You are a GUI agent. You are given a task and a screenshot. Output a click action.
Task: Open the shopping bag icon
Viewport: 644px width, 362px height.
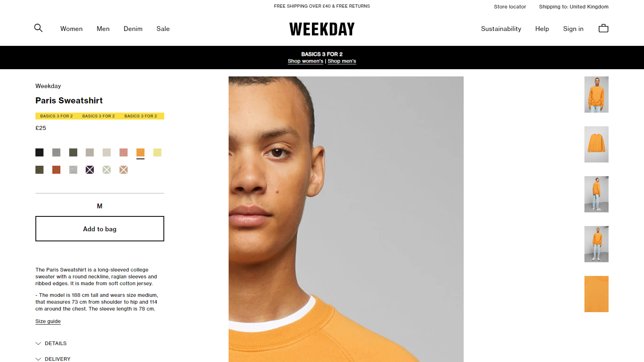(x=603, y=28)
